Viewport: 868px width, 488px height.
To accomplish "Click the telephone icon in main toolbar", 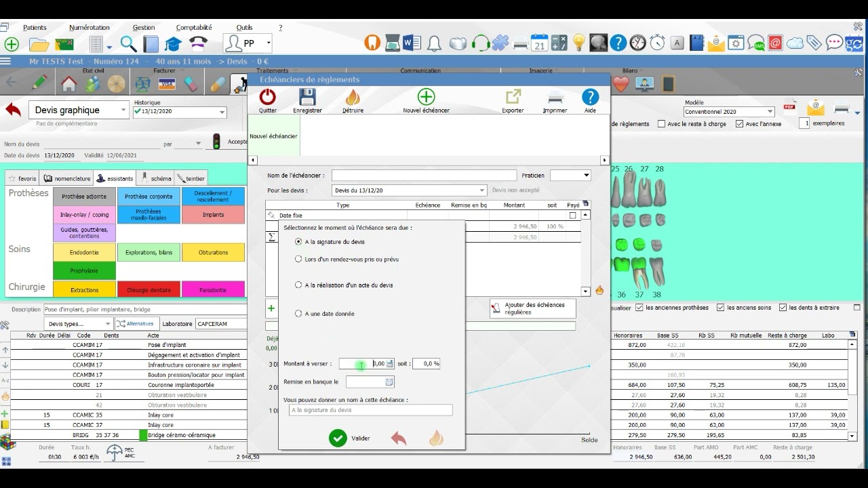I will [198, 44].
